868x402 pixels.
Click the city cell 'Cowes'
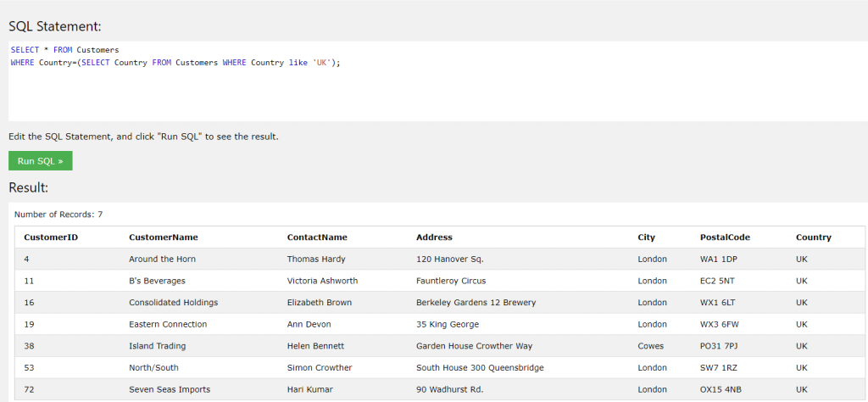point(650,345)
